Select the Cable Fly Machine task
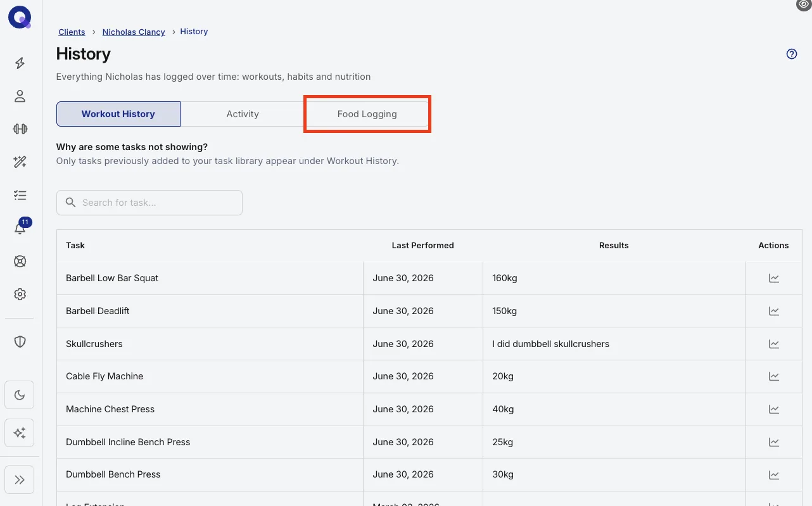Viewport: 812px width, 506px height. [x=105, y=376]
